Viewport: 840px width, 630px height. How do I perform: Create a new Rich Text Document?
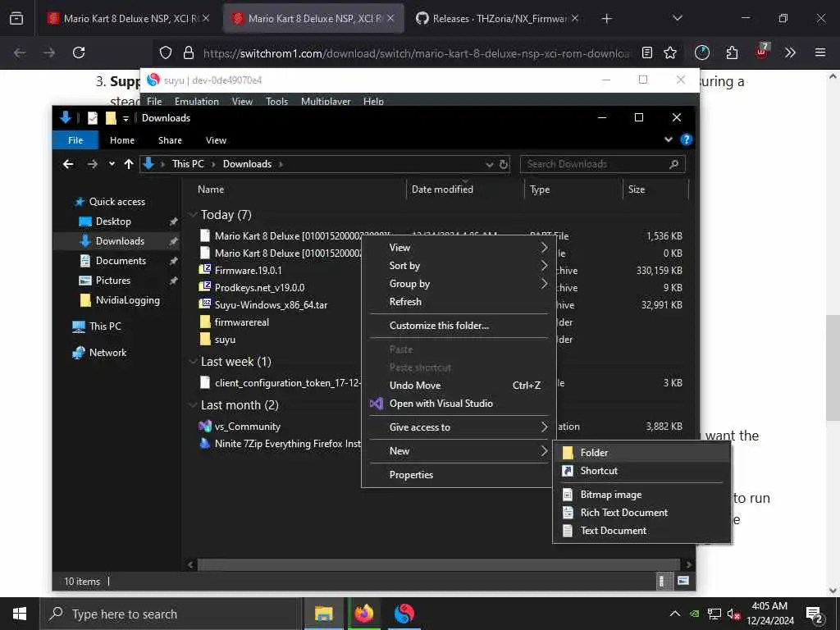(x=641, y=513)
